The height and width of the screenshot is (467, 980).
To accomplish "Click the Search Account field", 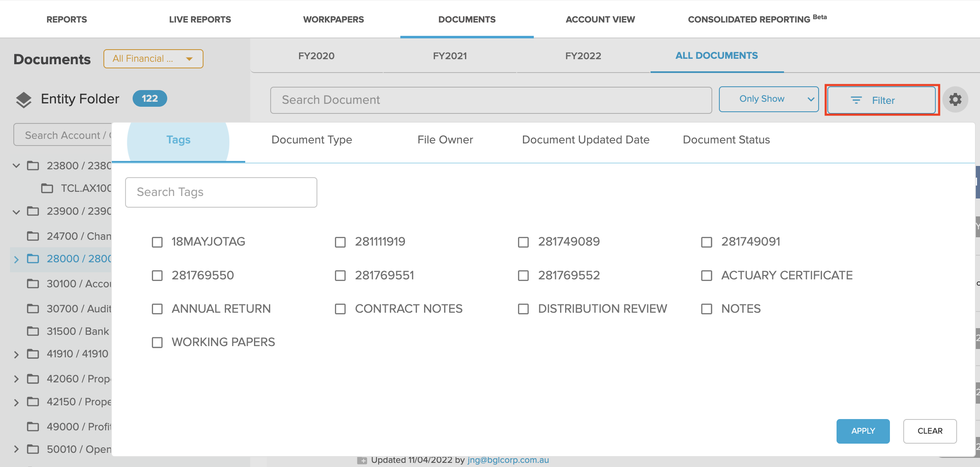I will click(x=63, y=135).
